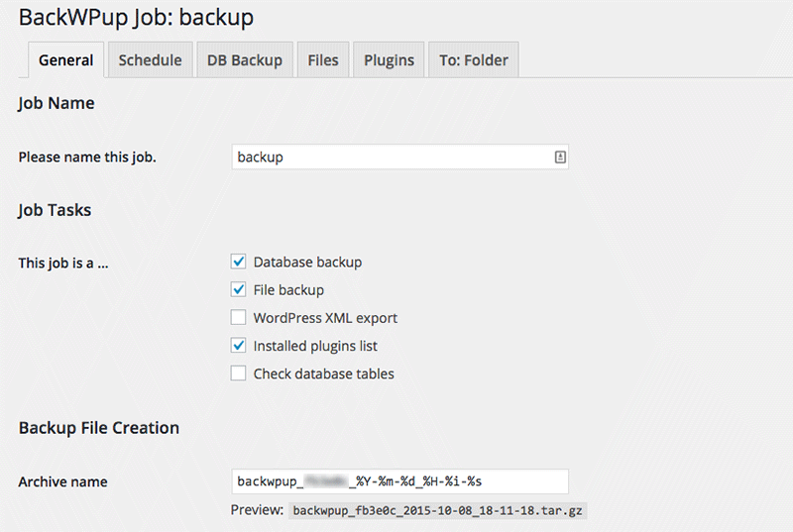Screen dimensions: 793x532
Task: Click the "Backup File Creation" section heading
Action: click(99, 428)
